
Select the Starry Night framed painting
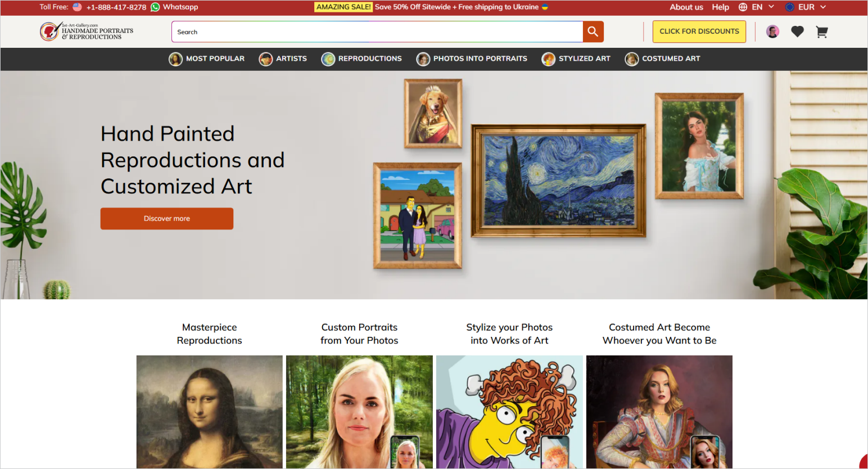pyautogui.click(x=558, y=181)
